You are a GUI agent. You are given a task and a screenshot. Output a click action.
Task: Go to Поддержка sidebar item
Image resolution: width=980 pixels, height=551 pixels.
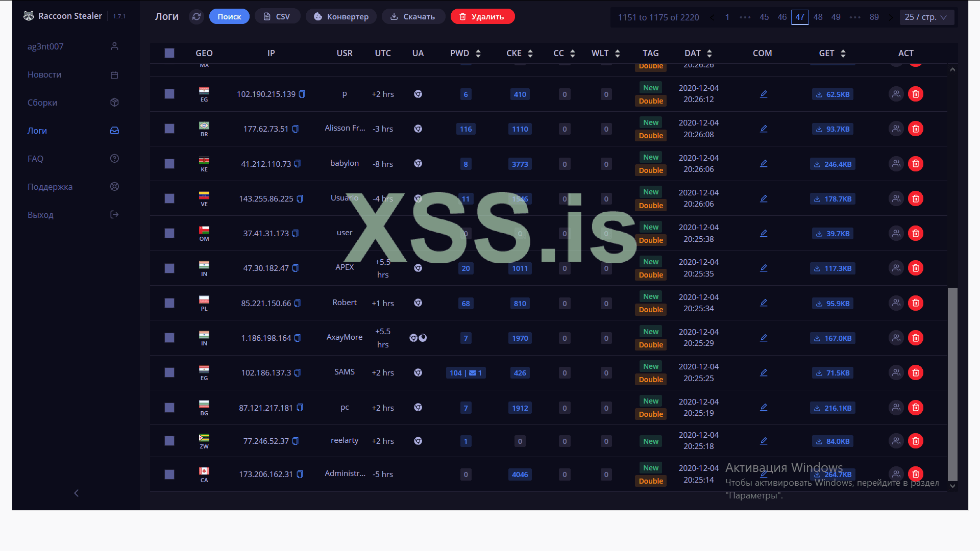point(50,187)
